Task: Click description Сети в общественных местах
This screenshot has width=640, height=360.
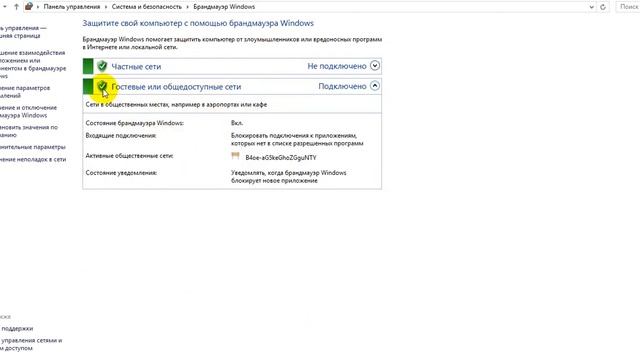Action: point(176,104)
